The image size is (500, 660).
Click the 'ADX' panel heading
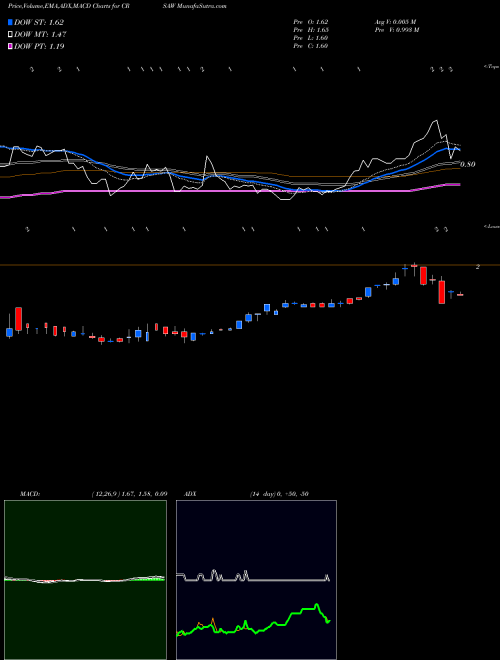(190, 494)
